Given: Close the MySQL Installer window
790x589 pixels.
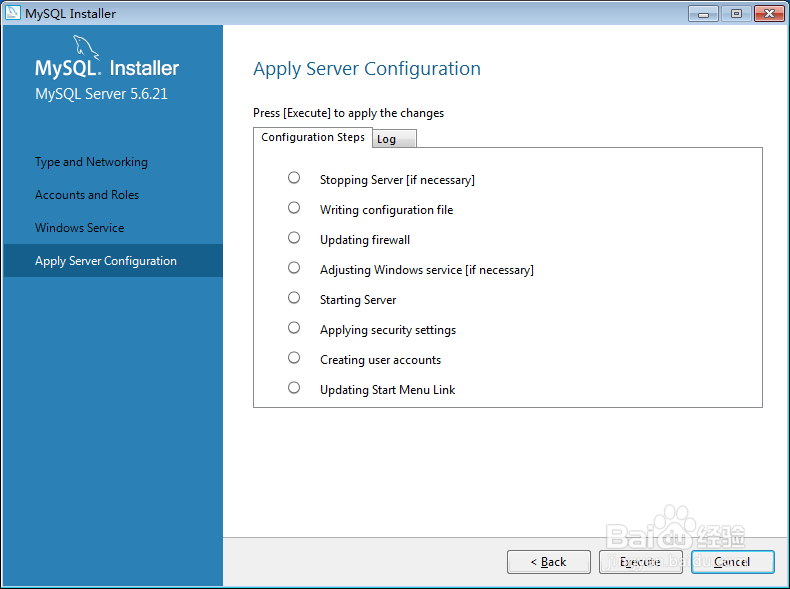Looking at the screenshot, I should coord(769,14).
